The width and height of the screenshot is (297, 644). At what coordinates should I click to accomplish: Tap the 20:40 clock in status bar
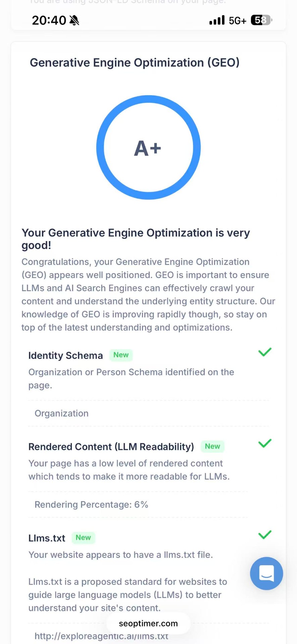(x=49, y=20)
